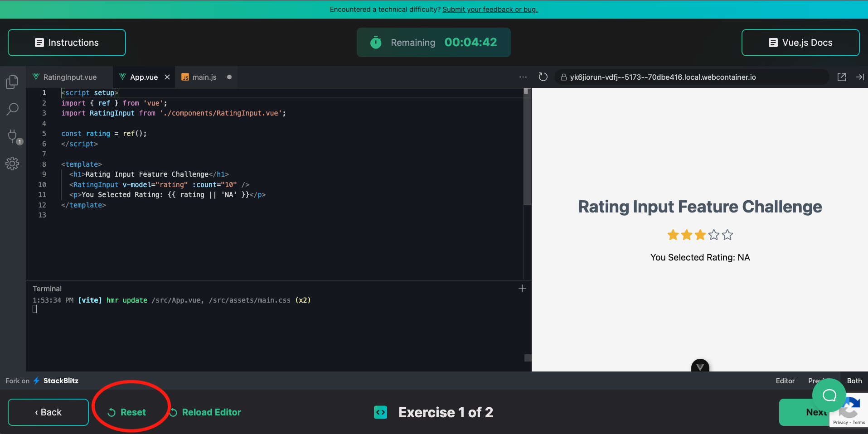Click the line 10 RatingInput code

[159, 185]
